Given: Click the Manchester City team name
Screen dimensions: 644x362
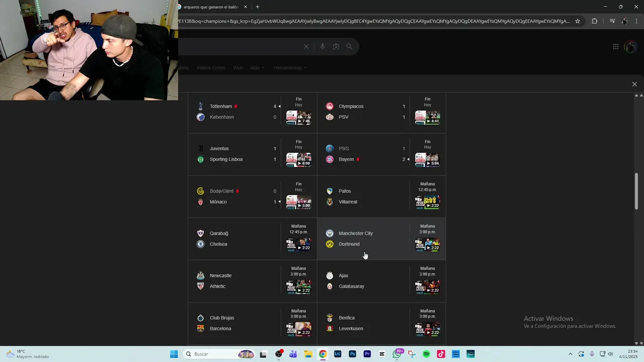Looking at the screenshot, I should pos(356,233).
